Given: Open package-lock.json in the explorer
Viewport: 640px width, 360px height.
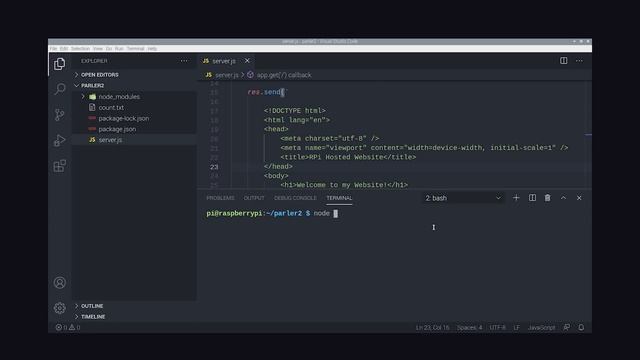Looking at the screenshot, I should pos(124,118).
